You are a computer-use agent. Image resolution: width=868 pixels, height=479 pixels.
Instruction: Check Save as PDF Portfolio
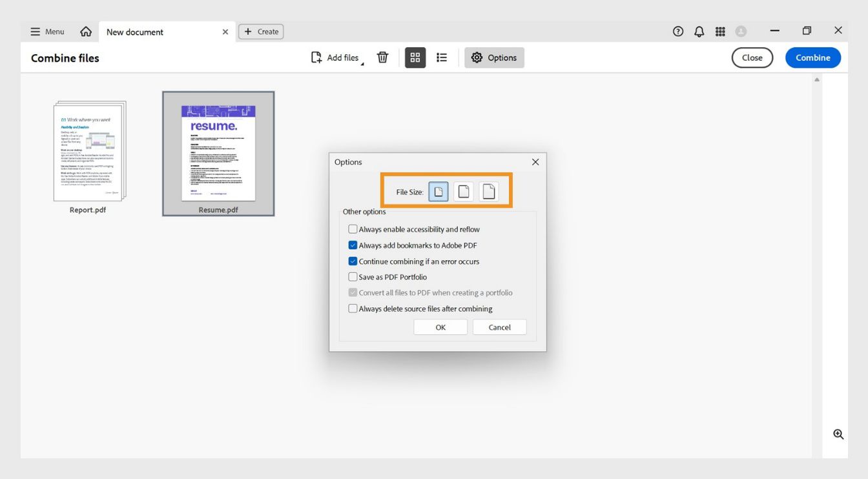[x=353, y=276]
